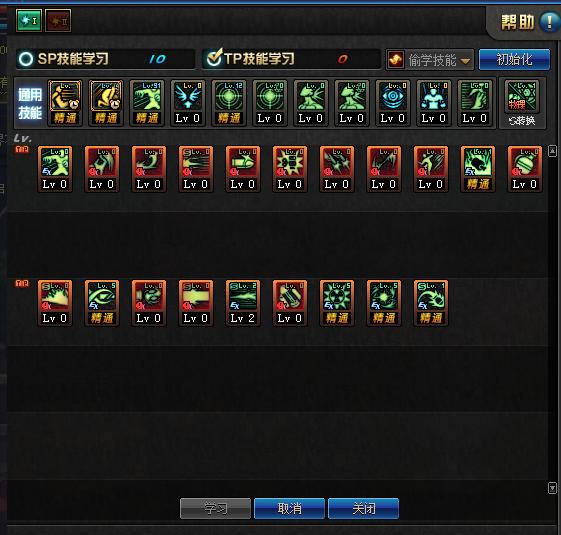Switch to skill page I tab

[29, 20]
